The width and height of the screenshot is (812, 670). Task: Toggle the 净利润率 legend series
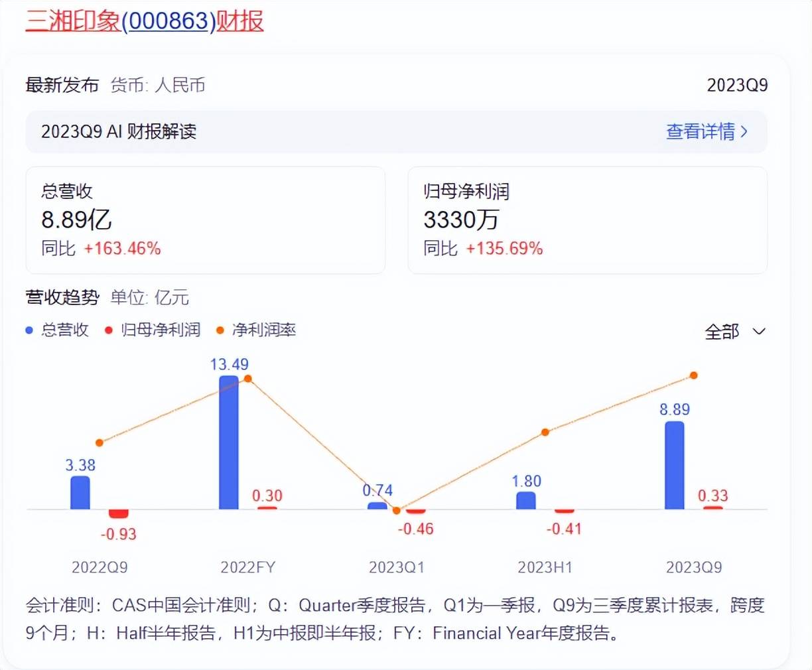pyautogui.click(x=256, y=330)
